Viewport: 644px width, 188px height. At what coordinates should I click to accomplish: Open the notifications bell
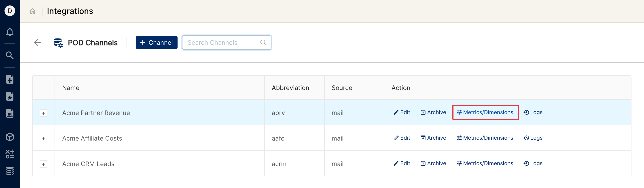[x=10, y=32]
